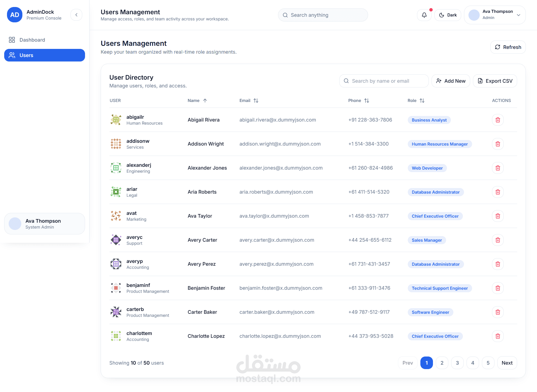Collapse the sidebar with chevron button
This screenshot has width=537, height=392.
tap(76, 15)
